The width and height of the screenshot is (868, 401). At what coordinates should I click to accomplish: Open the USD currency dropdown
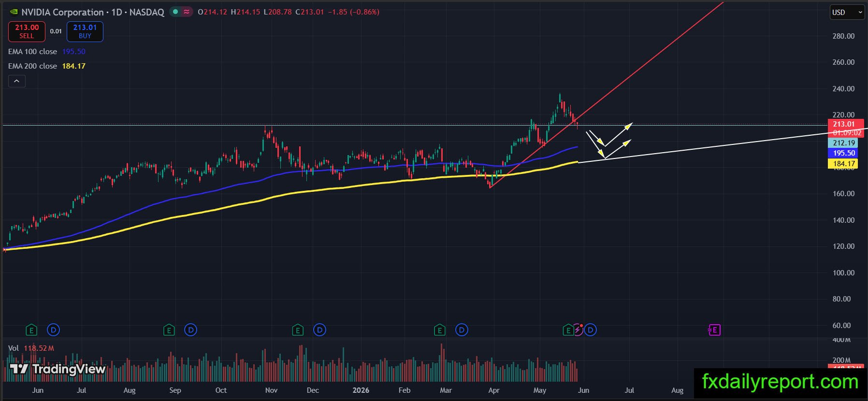tap(847, 12)
